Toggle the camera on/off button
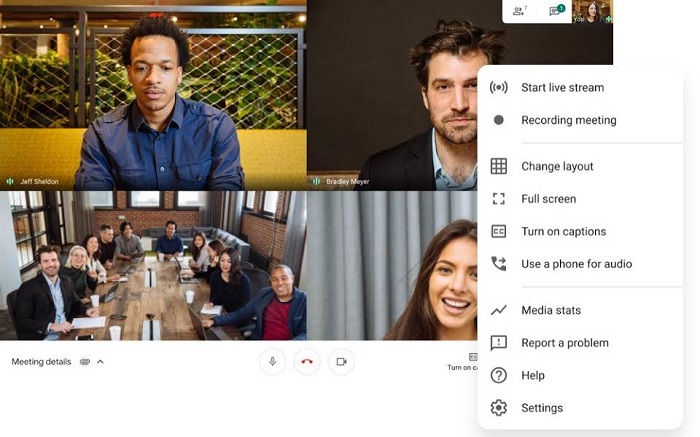The image size is (700, 437). 342,362
